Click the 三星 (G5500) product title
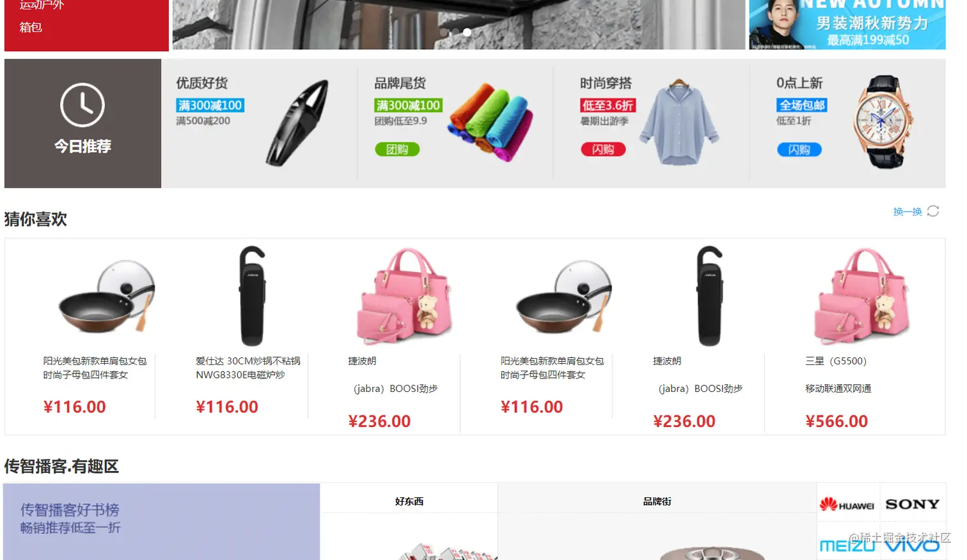This screenshot has height=560, width=967. 836,361
